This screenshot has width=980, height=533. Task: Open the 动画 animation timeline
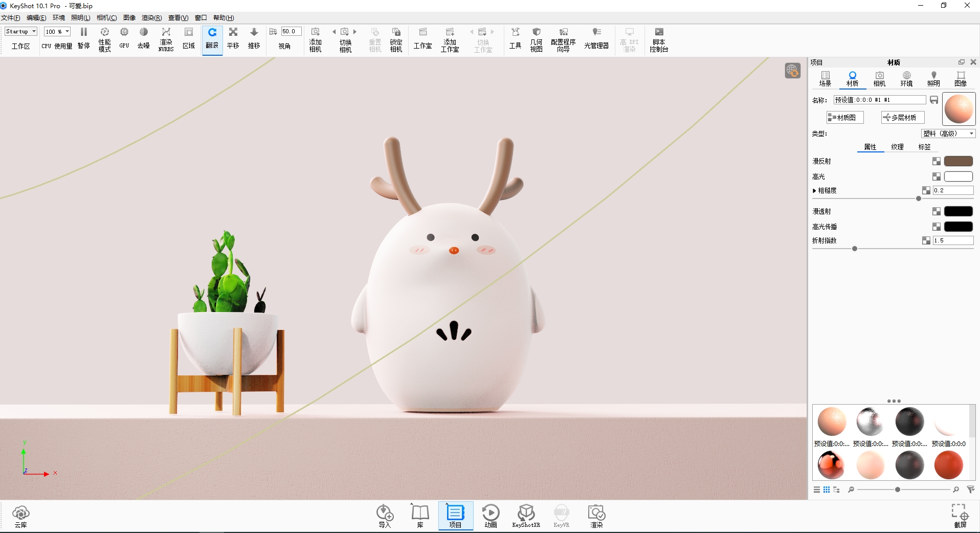[x=491, y=516]
